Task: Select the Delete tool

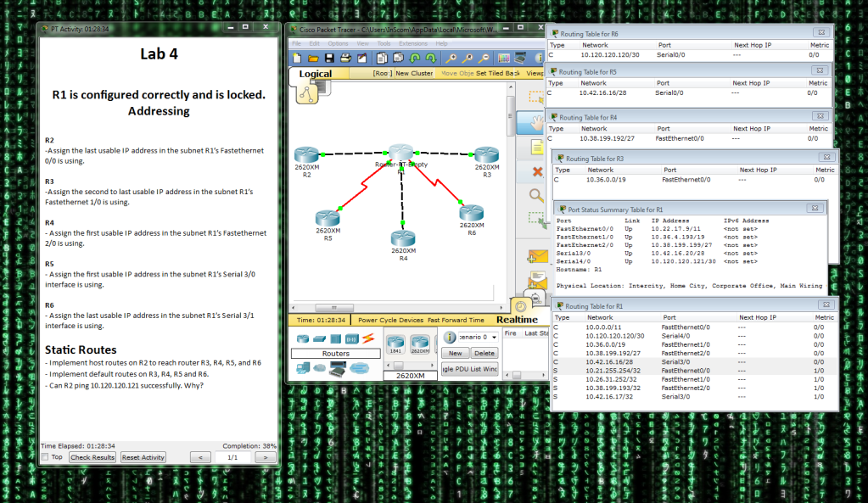Action: tap(536, 172)
